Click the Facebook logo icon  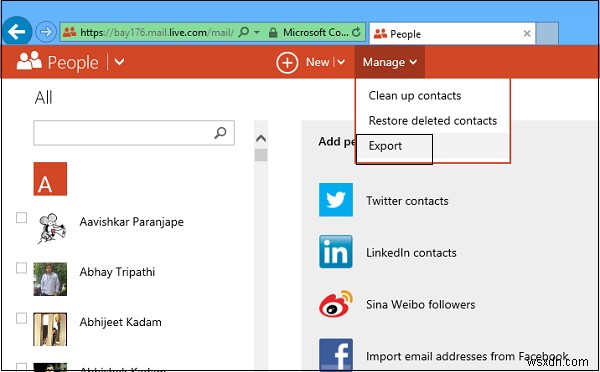(336, 354)
